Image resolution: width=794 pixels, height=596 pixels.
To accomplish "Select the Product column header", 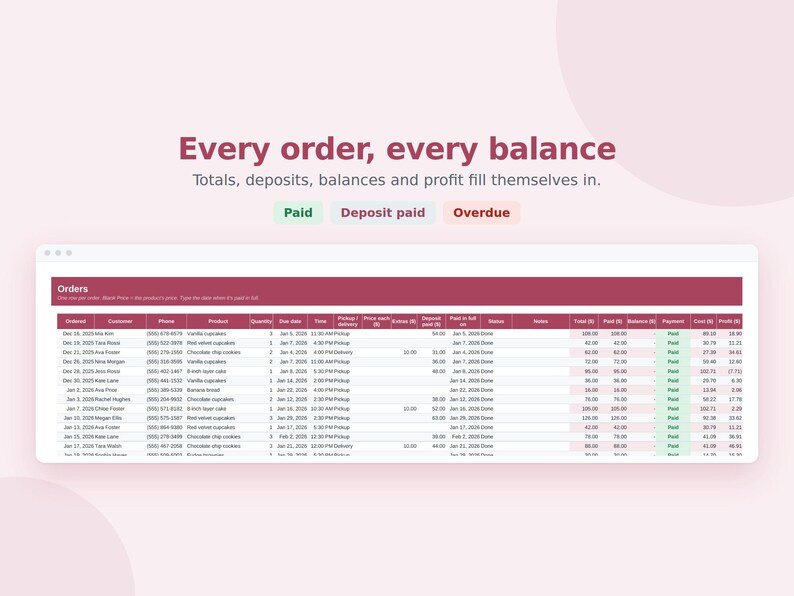I will coord(218,322).
